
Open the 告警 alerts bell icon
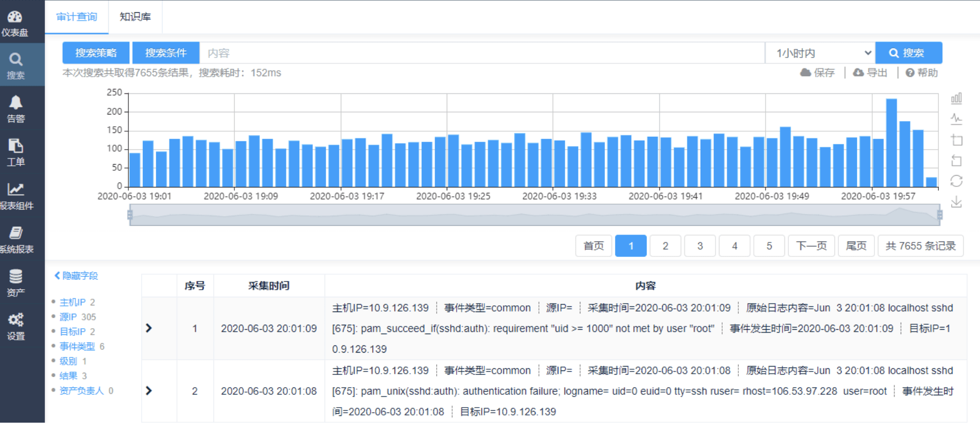(16, 108)
